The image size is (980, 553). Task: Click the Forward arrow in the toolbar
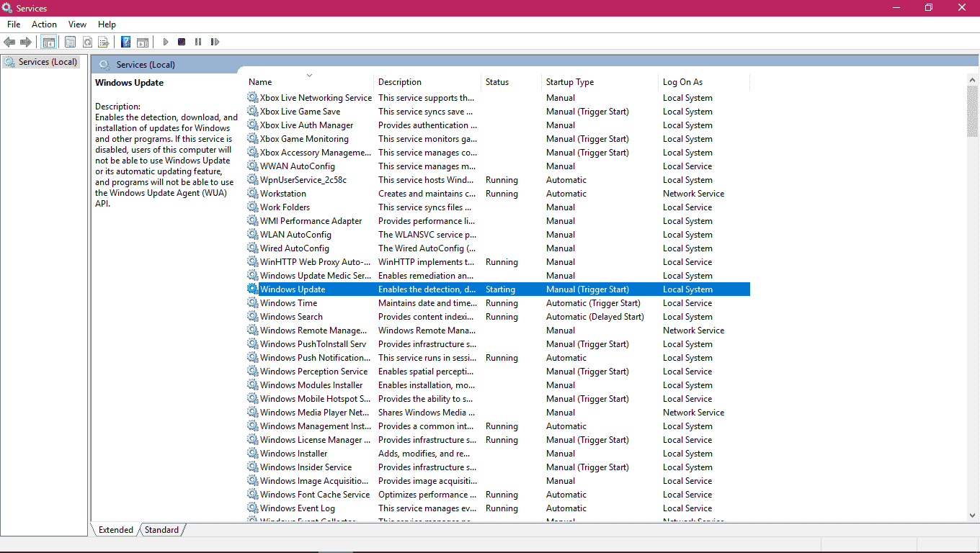tap(26, 42)
